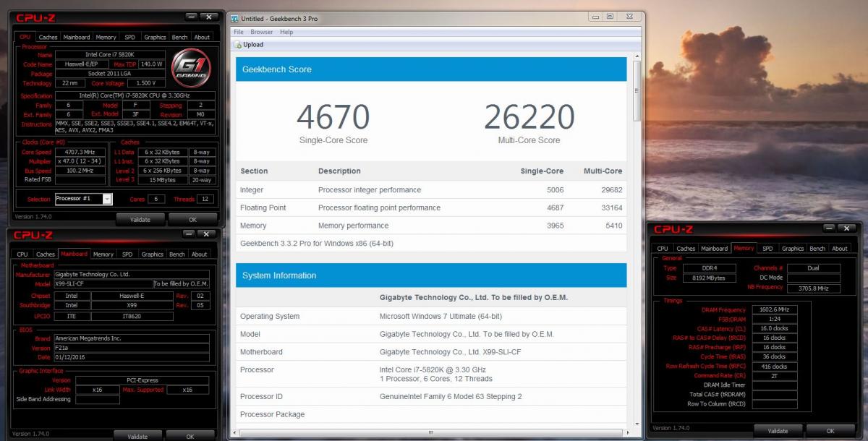This screenshot has height=441, width=868.
Task: Open Caches tab in CPU-Z Memory window
Action: [686, 248]
